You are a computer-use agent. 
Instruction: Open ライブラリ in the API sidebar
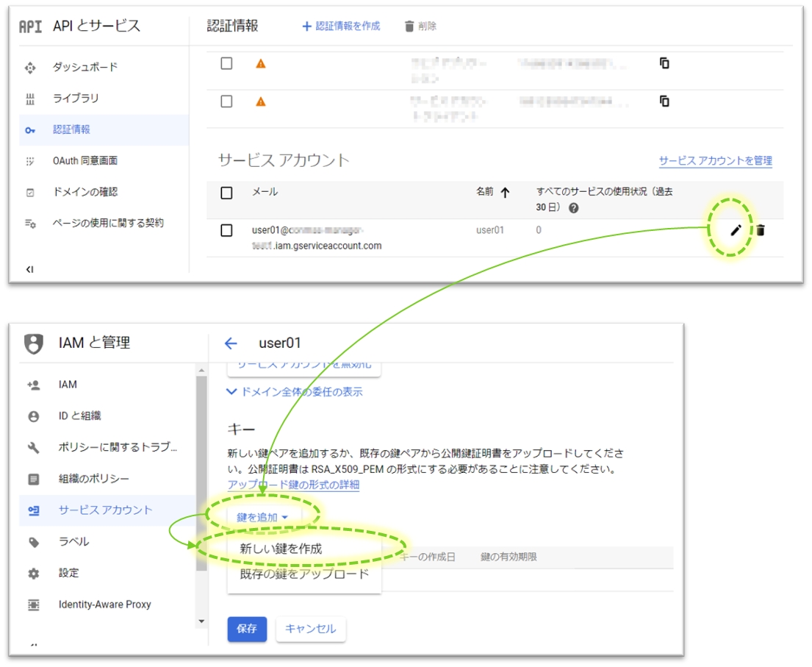tap(75, 99)
